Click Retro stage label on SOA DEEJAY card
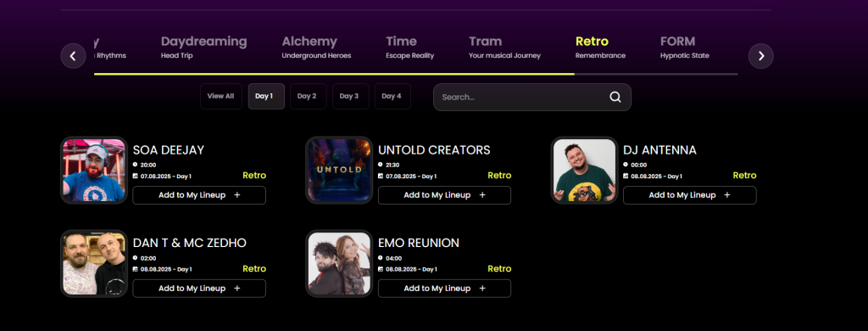This screenshot has height=331, width=868. [x=254, y=176]
